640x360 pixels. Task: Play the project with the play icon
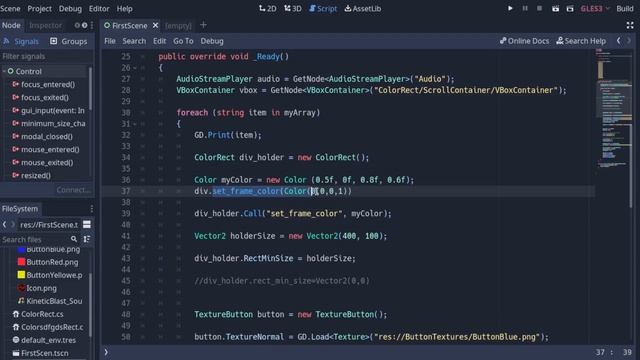[x=510, y=8]
